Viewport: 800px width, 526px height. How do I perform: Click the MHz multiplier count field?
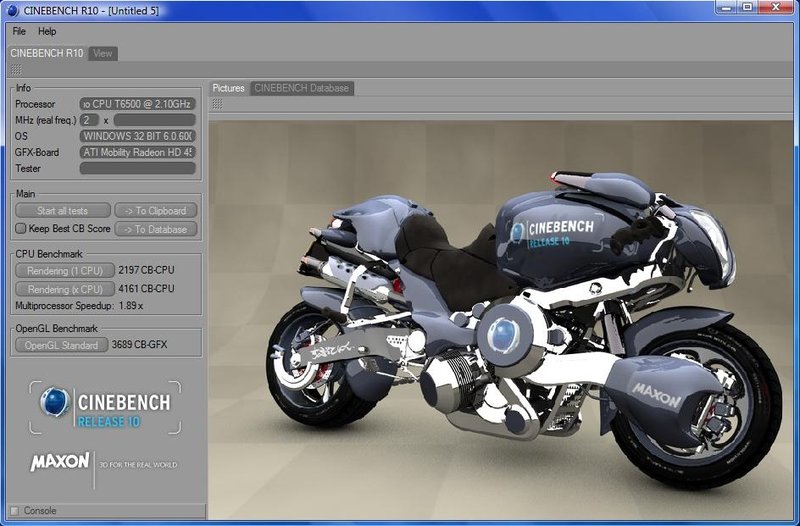(x=89, y=120)
